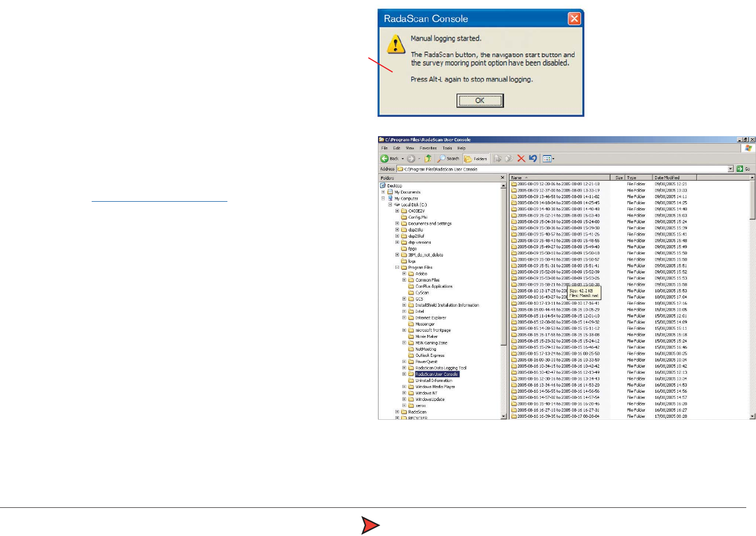Open the File menu
This screenshot has width=756, height=536.
(384, 148)
